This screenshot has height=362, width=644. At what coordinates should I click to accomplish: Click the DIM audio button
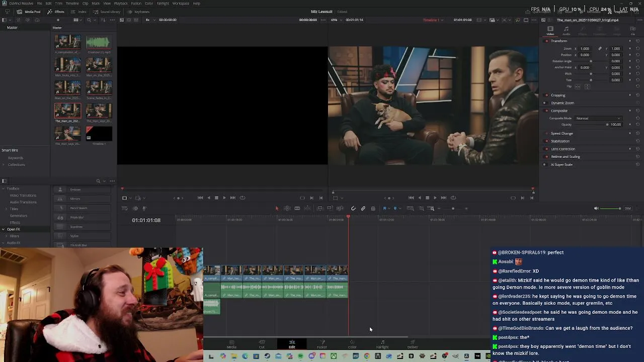coord(627,208)
